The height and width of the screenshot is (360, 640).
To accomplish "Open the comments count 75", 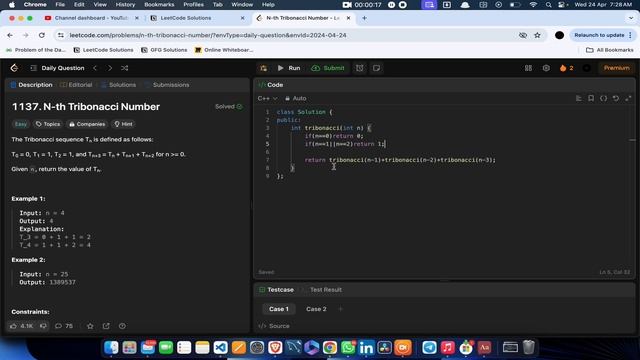I will point(64,326).
